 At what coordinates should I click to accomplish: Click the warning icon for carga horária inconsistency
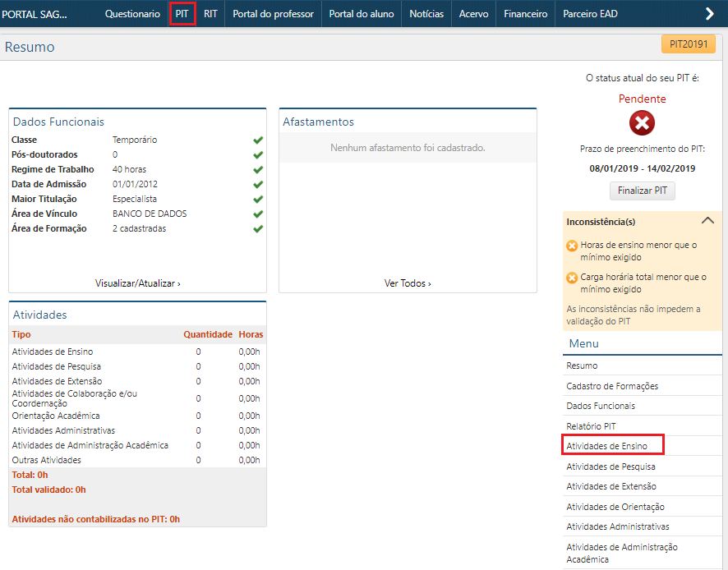(x=571, y=278)
